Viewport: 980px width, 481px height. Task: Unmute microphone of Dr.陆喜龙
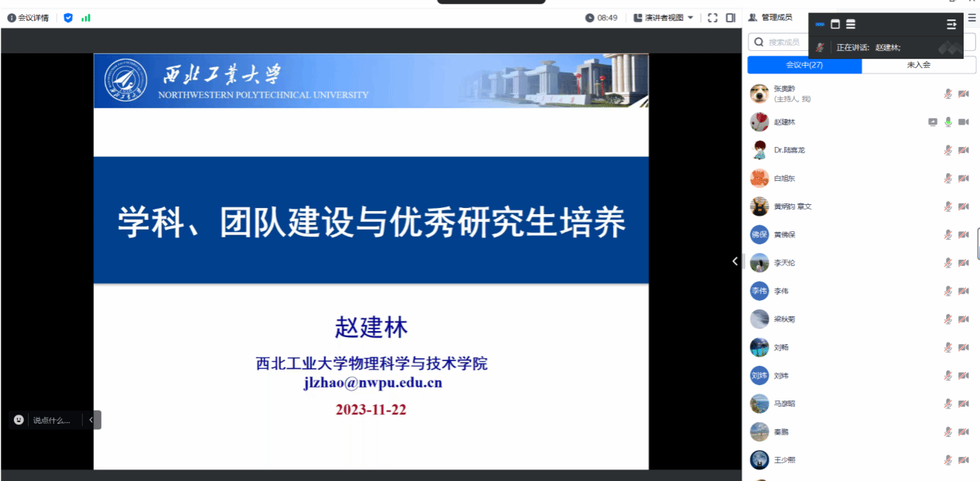pos(947,150)
